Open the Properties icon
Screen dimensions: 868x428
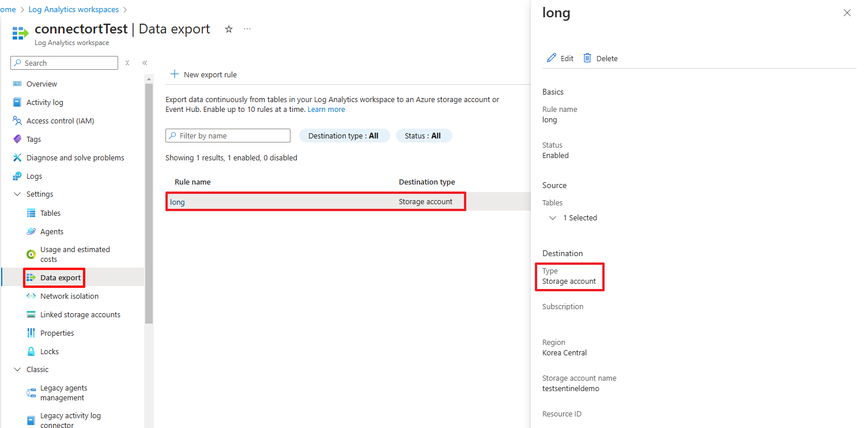click(x=31, y=333)
